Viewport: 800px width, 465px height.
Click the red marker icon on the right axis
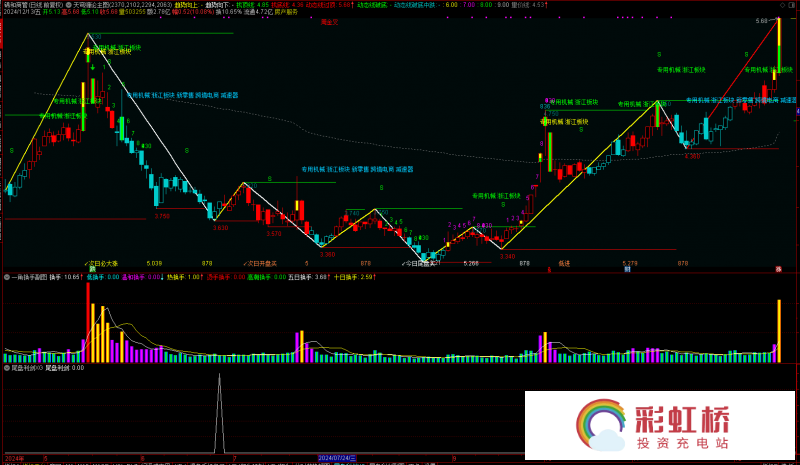[778, 269]
